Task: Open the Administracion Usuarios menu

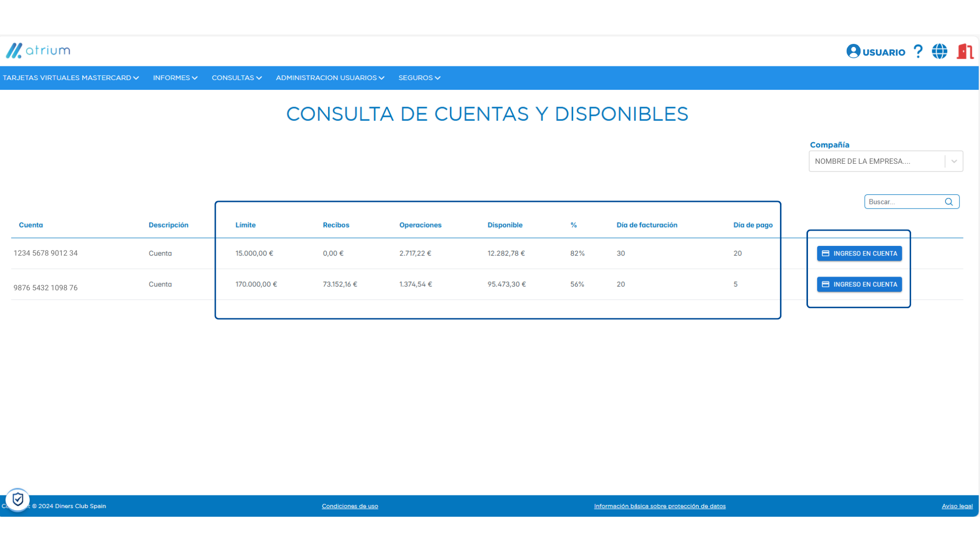Action: (330, 78)
